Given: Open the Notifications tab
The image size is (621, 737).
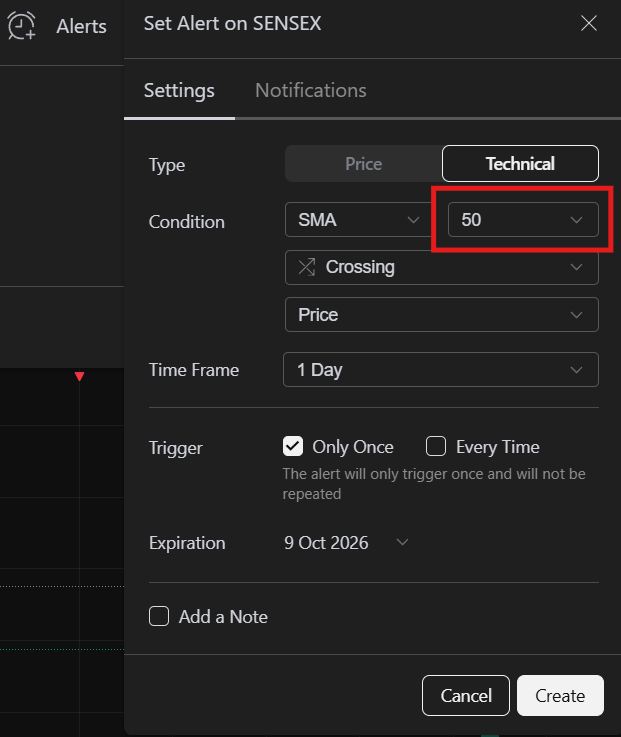Looking at the screenshot, I should point(311,90).
